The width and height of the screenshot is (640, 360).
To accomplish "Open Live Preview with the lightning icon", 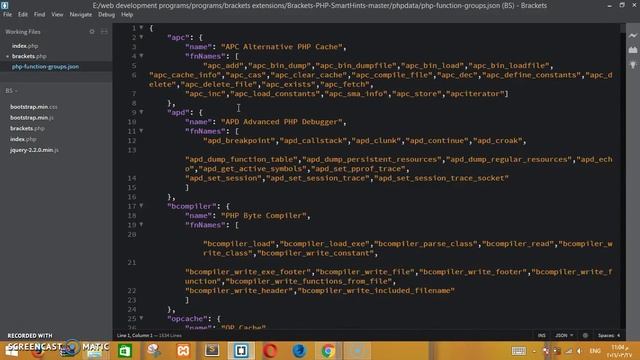I will 633,36.
